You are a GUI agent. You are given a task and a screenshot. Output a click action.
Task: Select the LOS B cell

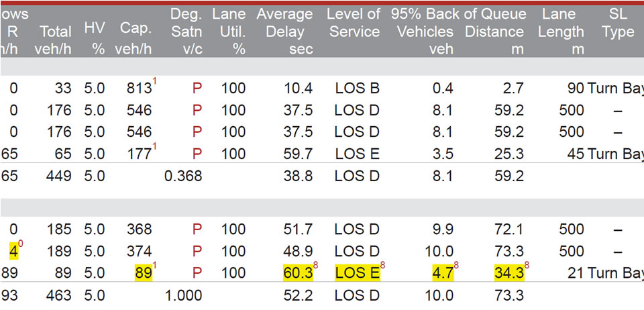pos(357,88)
